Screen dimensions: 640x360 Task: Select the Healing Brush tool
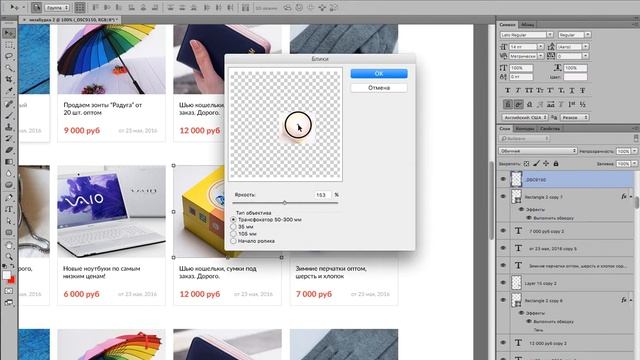tap(9, 104)
